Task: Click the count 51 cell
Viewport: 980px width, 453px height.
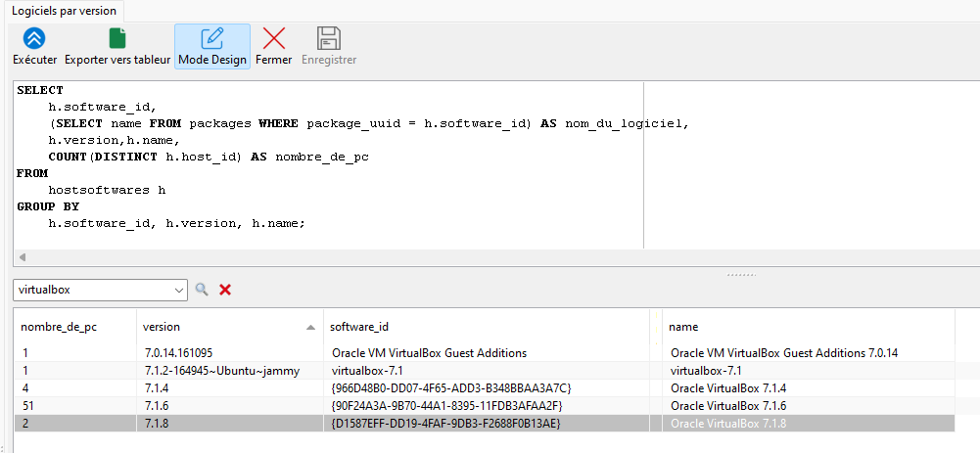Action: pos(75,405)
